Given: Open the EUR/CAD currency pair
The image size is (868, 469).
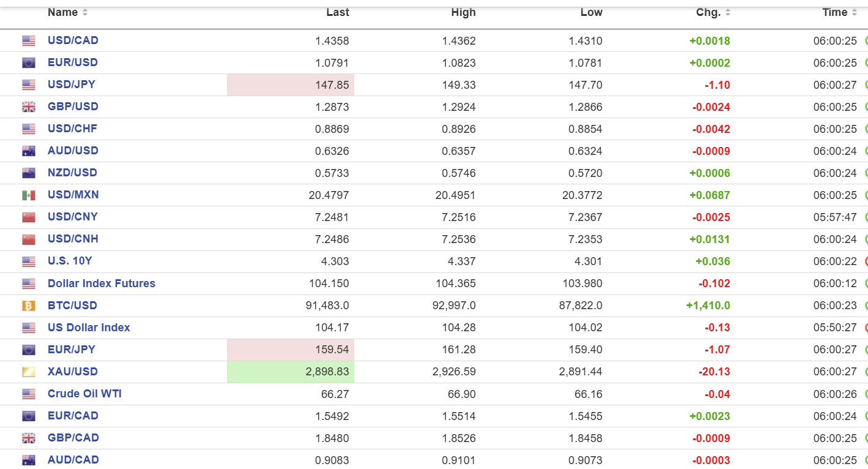Looking at the screenshot, I should coord(73,416).
